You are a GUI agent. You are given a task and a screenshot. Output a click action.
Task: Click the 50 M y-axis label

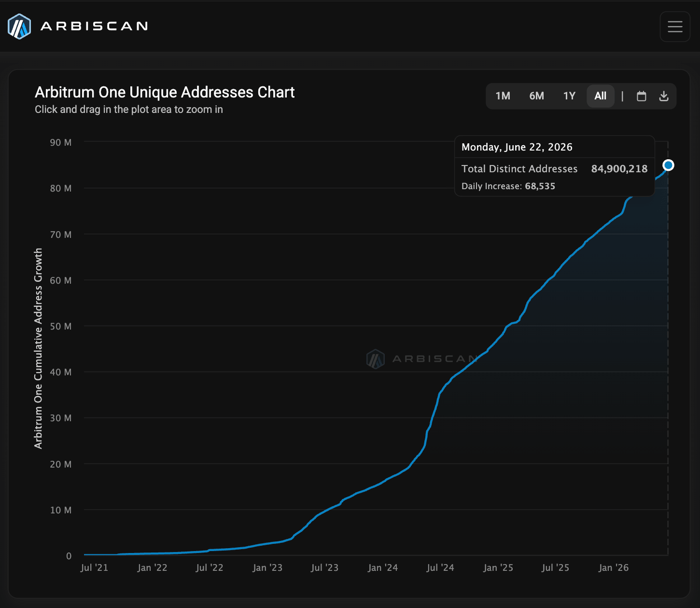(x=61, y=326)
